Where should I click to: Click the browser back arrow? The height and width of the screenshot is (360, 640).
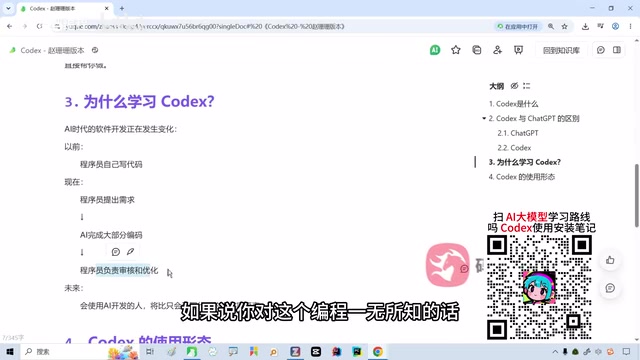9,26
